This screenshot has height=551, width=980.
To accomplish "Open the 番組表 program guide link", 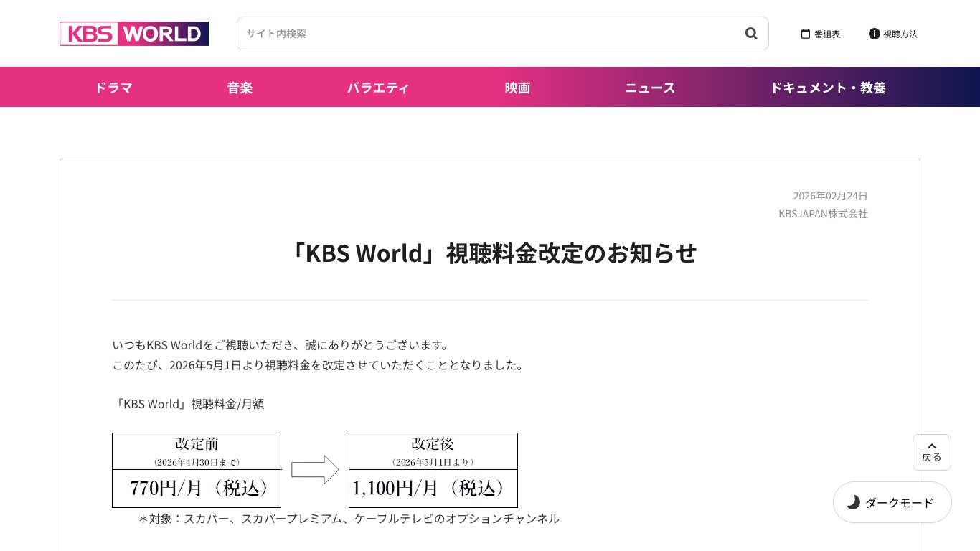I will tap(820, 34).
